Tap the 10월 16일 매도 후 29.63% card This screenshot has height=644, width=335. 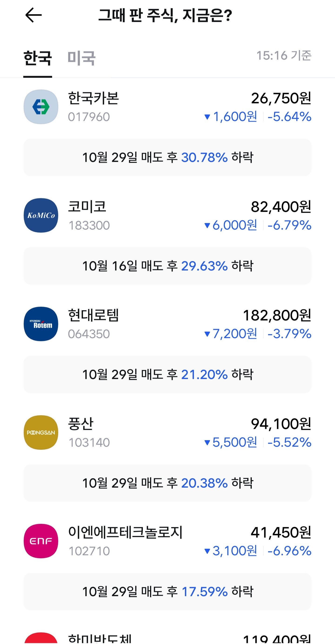coord(167,266)
